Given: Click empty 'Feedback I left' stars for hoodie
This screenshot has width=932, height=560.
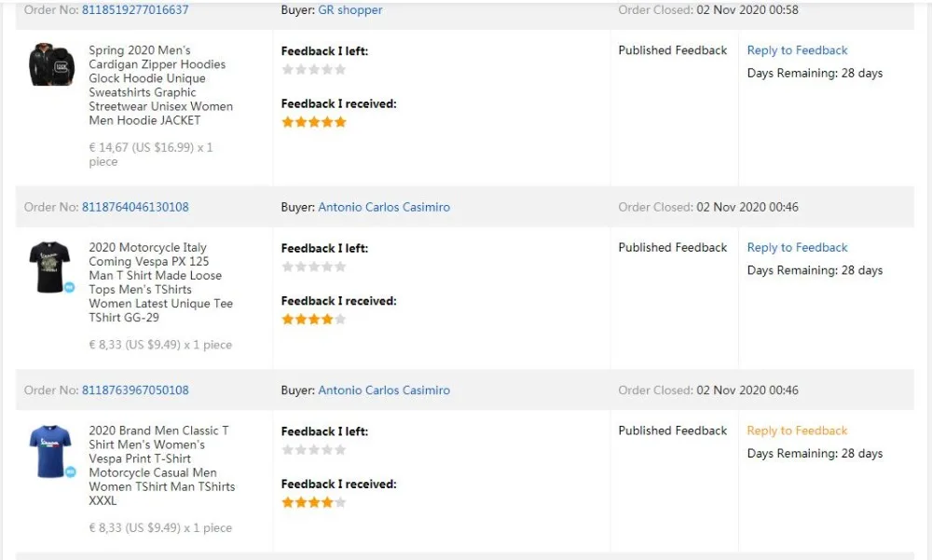Looking at the screenshot, I should point(313,70).
